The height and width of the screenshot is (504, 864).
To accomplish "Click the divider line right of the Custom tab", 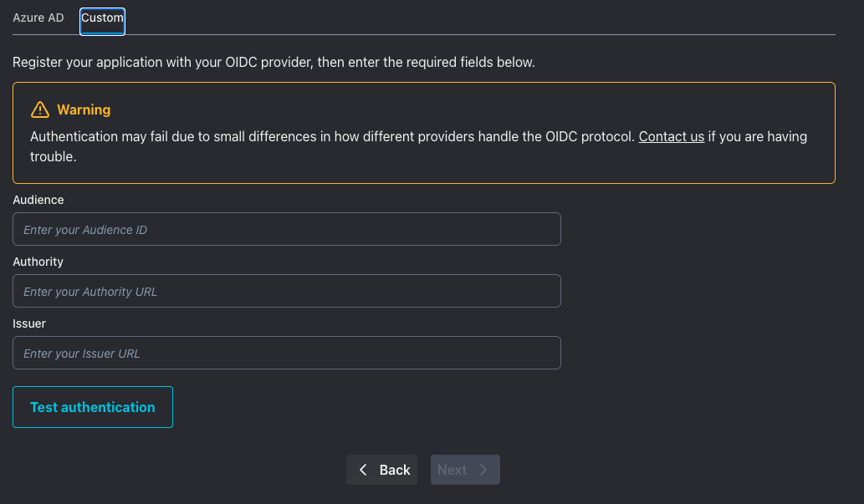I will pyautogui.click(x=477, y=34).
